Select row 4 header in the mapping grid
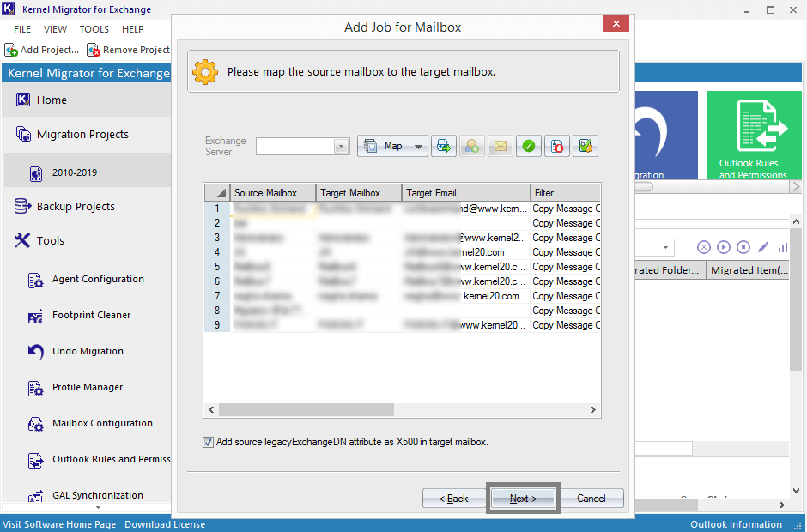This screenshot has height=532, width=807. point(217,252)
